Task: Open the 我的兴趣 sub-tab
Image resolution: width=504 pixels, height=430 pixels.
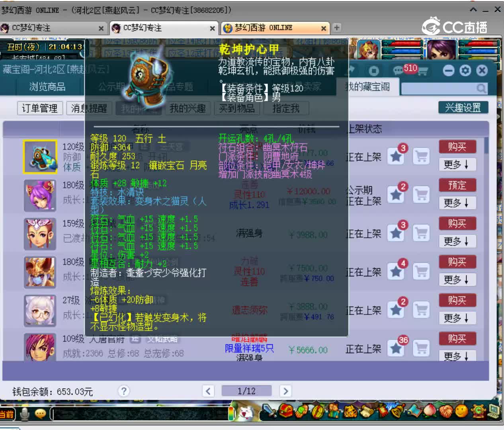Action: tap(188, 108)
